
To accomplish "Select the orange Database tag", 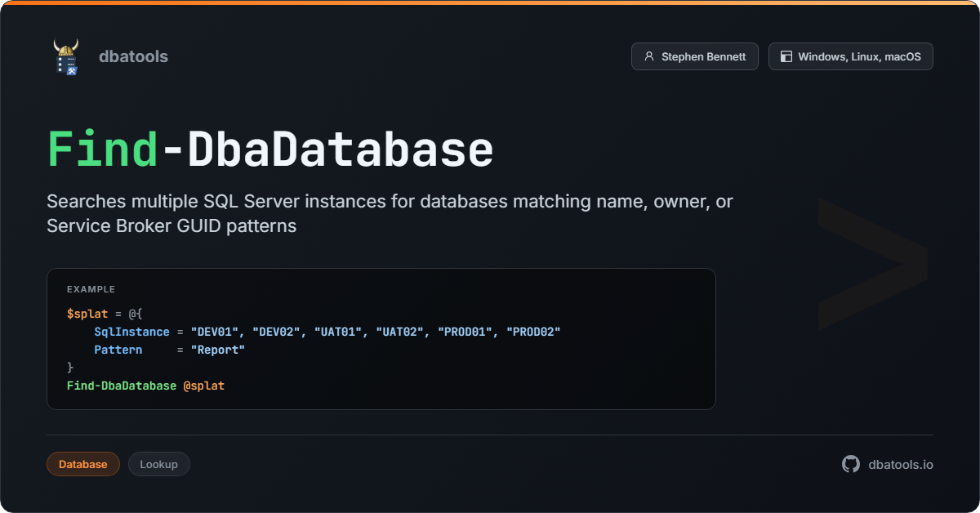I will click(83, 464).
